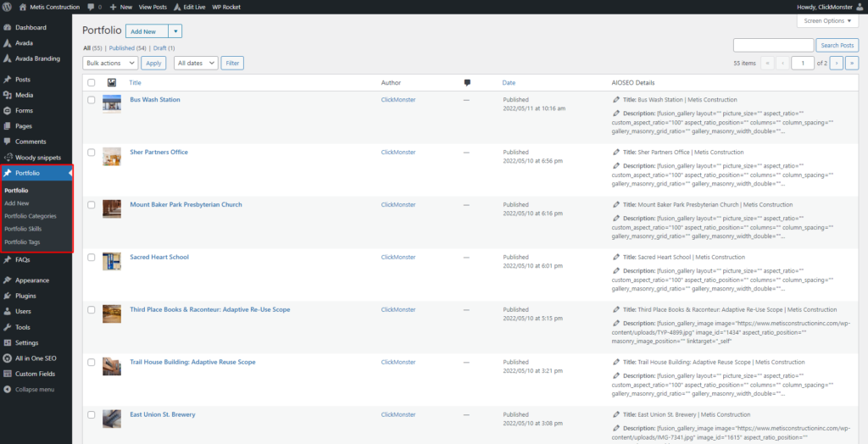Click the Plugins icon in sidebar
The image size is (868, 444).
7,296
